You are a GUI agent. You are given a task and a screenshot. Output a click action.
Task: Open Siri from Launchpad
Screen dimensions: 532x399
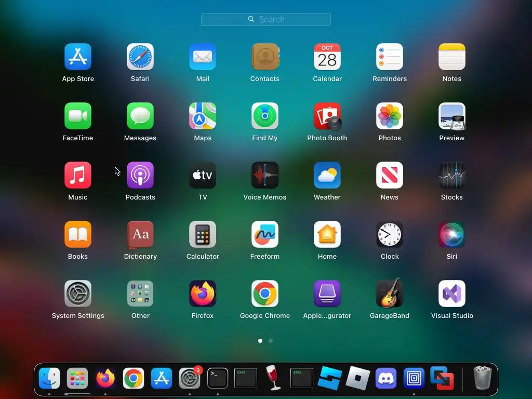click(452, 234)
